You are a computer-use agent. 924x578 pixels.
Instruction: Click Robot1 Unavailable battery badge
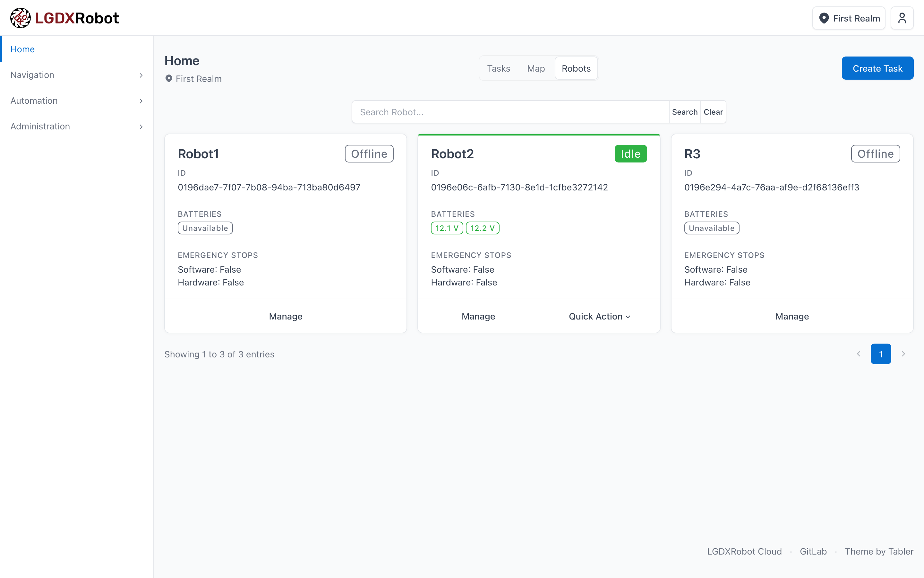coord(205,228)
